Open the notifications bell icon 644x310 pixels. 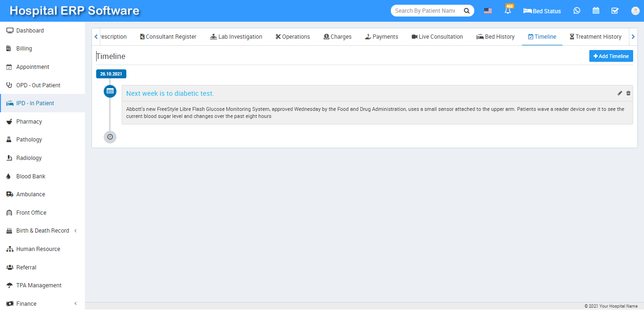pyautogui.click(x=508, y=11)
